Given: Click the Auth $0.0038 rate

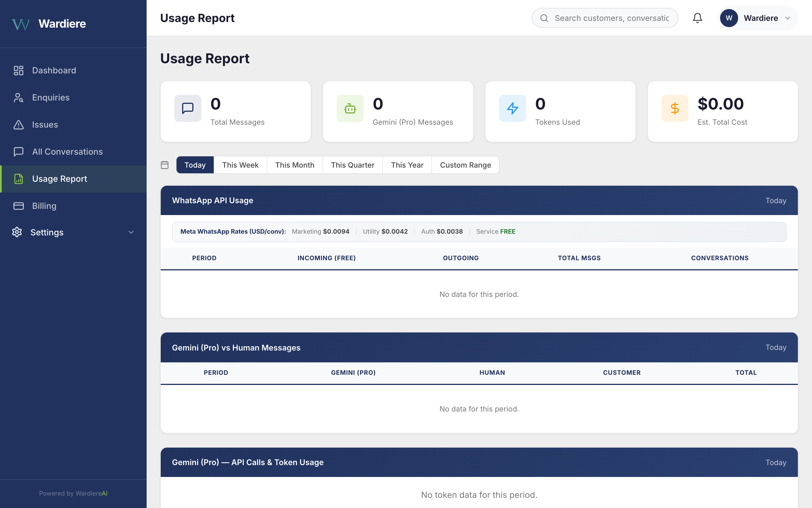Looking at the screenshot, I should click(x=442, y=231).
